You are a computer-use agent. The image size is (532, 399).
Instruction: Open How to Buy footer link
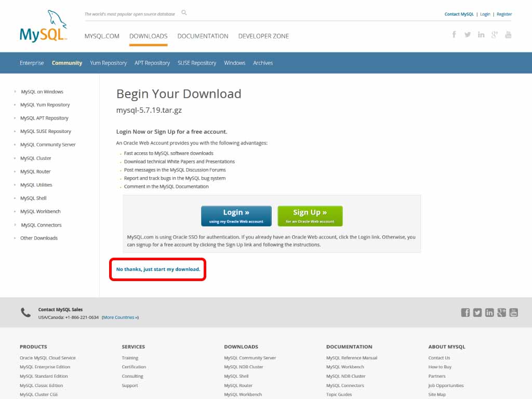tap(440, 367)
